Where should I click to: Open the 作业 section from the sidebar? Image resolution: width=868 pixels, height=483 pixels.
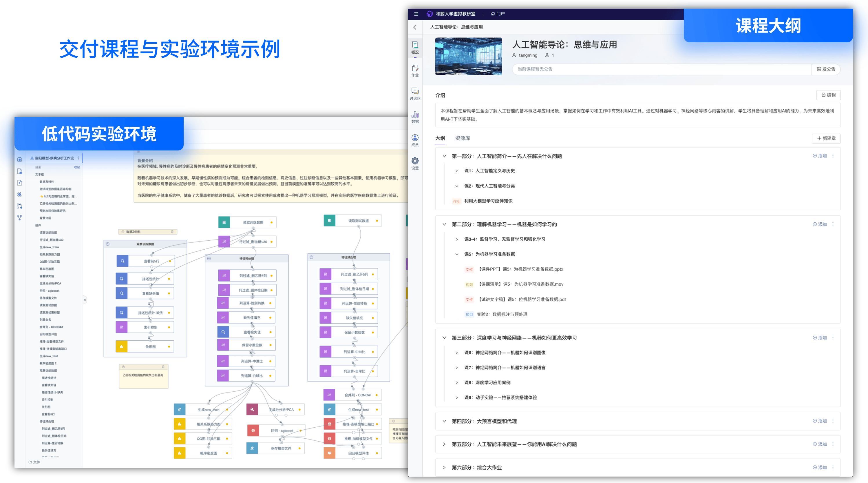click(415, 71)
